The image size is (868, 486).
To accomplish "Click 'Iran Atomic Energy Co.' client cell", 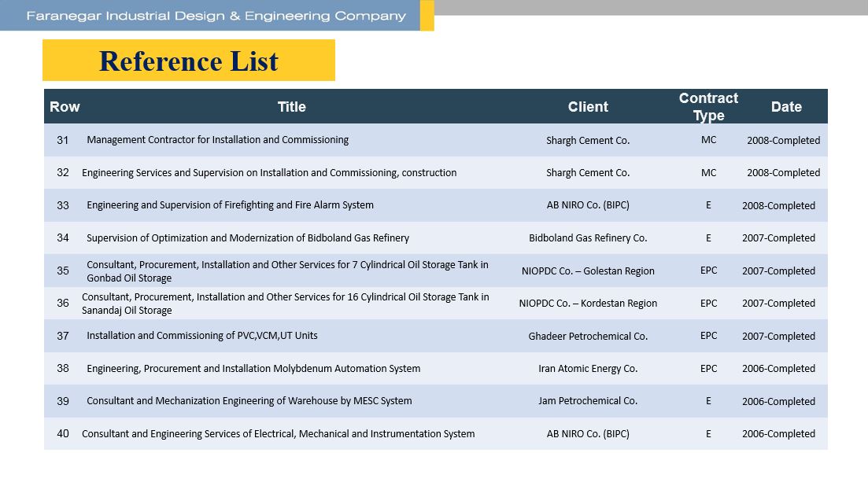I will coord(588,368).
